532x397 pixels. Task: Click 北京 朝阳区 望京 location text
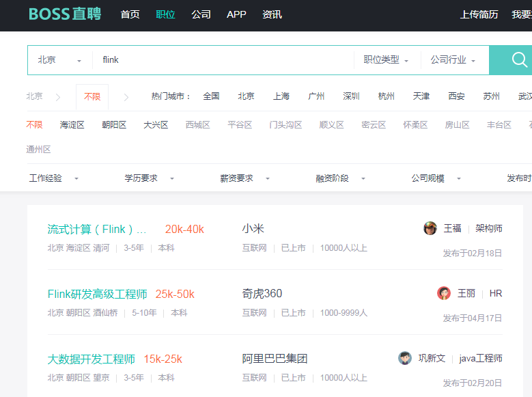[x=79, y=378]
